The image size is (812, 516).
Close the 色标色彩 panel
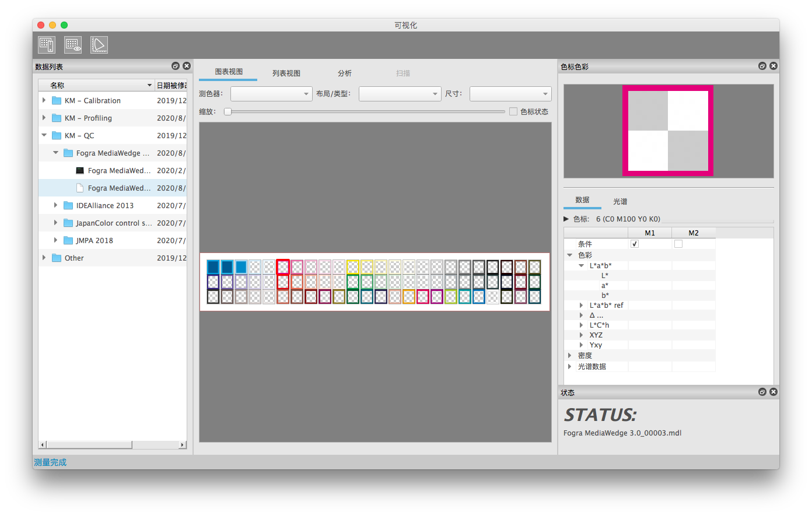[773, 66]
